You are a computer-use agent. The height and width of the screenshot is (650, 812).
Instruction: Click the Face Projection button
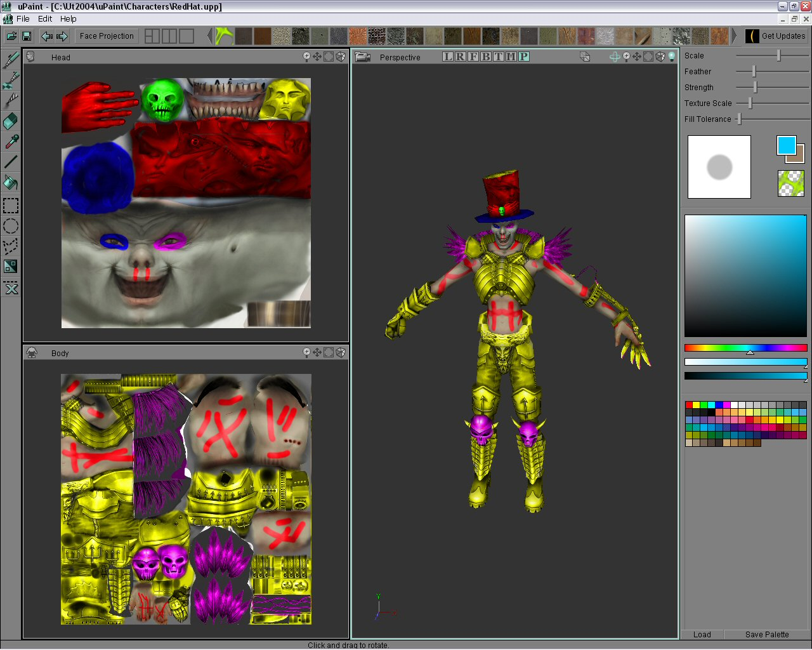(106, 36)
